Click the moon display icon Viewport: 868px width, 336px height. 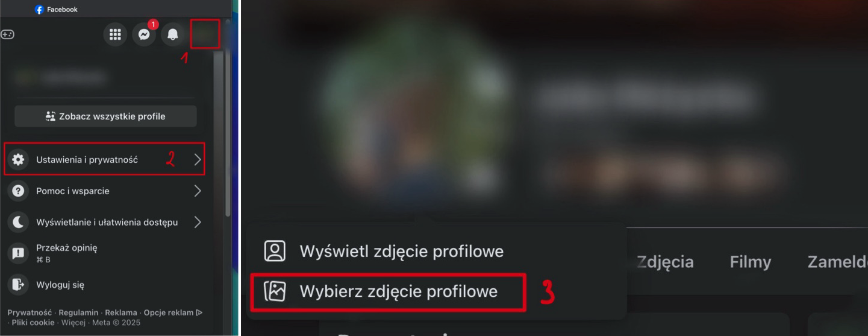click(19, 222)
